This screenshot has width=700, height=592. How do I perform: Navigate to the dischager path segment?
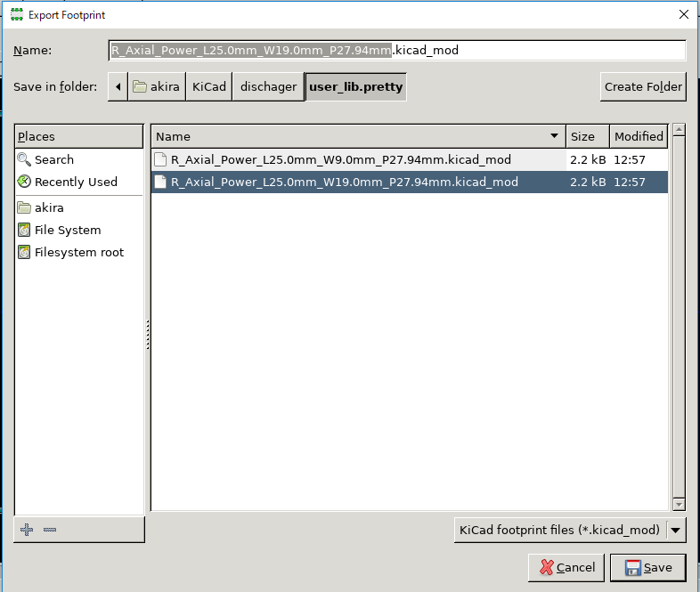[x=268, y=87]
